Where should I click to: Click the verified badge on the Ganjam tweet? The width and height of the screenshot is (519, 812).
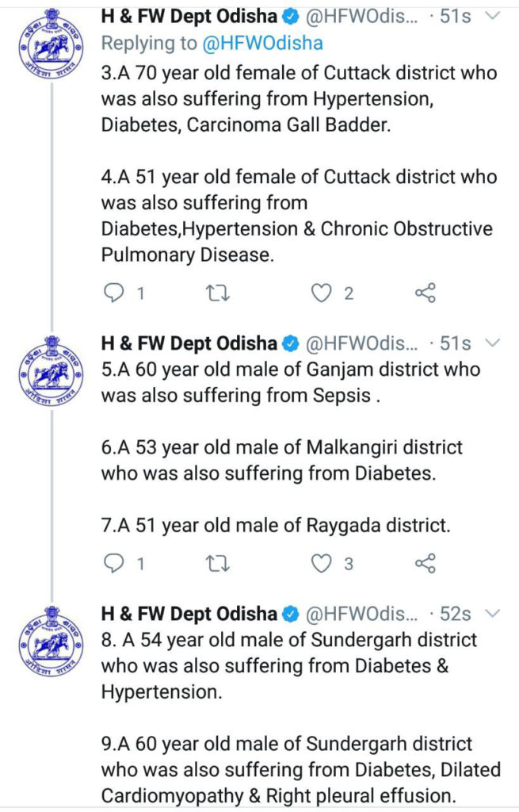(x=291, y=344)
